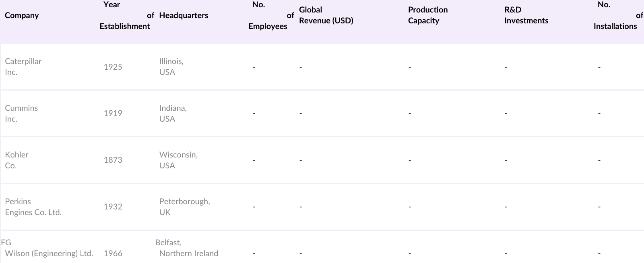The width and height of the screenshot is (644, 263).
Task: Select the 1873 establishment year cell
Action: [x=113, y=160]
